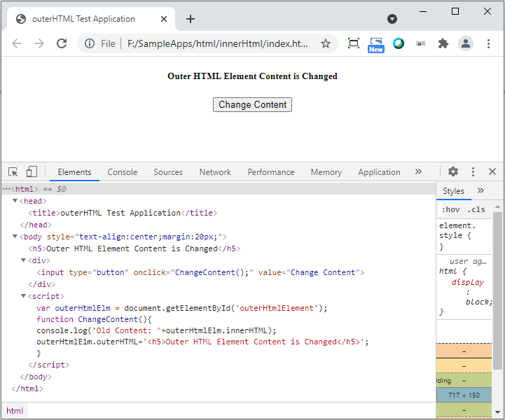
Task: Bookmark this page with the star icon
Action: pos(326,43)
